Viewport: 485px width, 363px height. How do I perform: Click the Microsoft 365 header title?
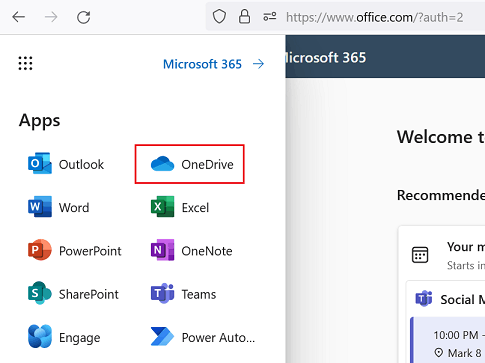click(x=326, y=58)
